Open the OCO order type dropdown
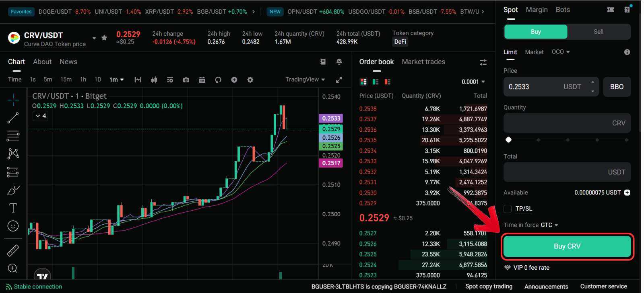Viewport: 644px width, 293px height. pyautogui.click(x=561, y=52)
